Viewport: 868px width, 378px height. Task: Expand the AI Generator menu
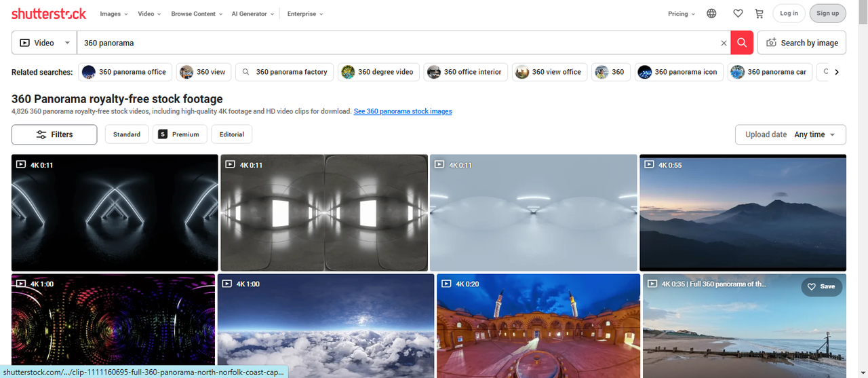click(x=253, y=14)
